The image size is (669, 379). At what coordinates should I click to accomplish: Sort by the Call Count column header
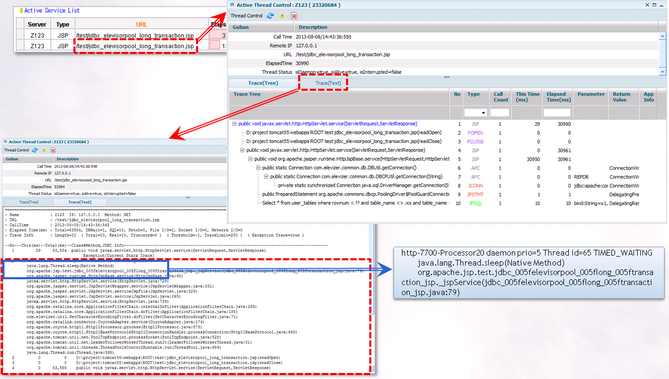[500, 97]
